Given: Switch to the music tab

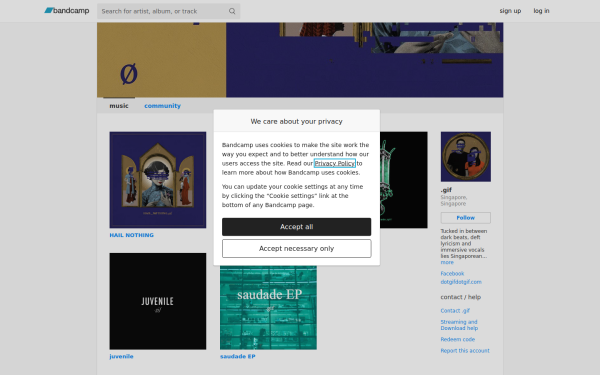Looking at the screenshot, I should [x=119, y=106].
